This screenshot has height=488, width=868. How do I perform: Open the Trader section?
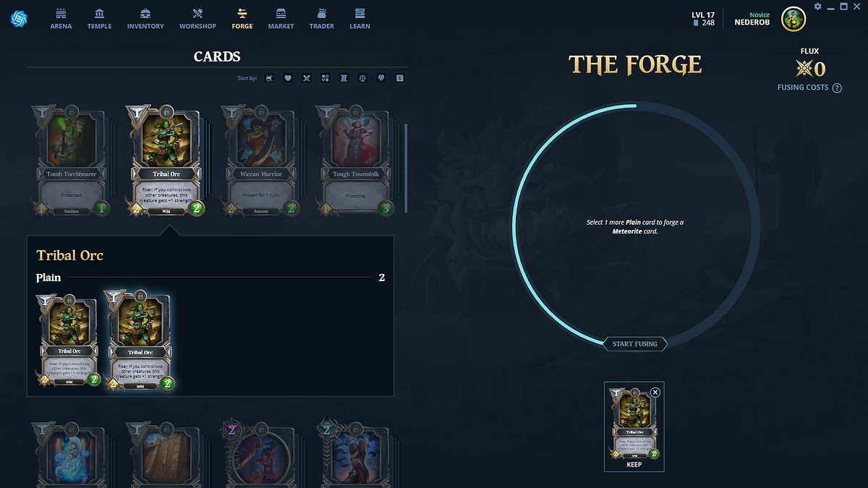[x=322, y=19]
